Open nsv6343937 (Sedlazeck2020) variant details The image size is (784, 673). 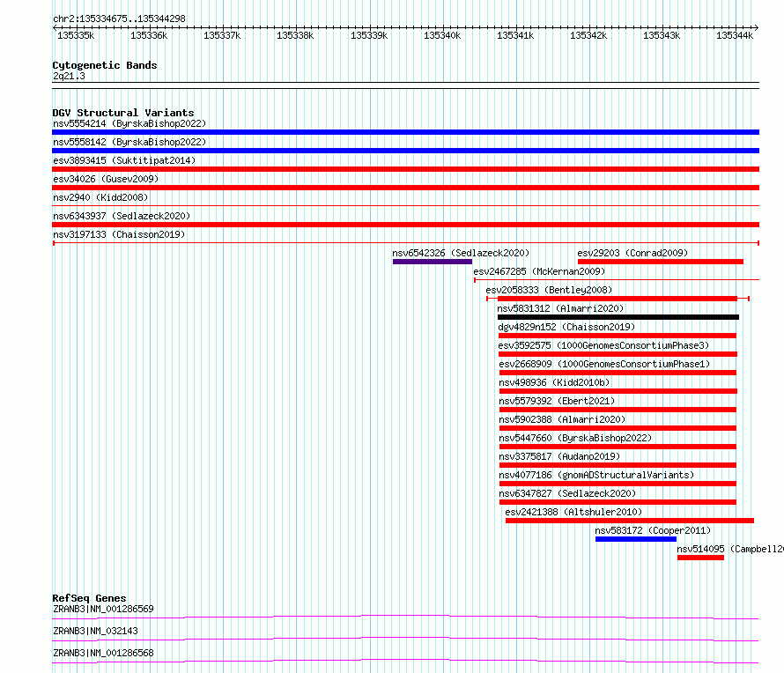pos(122,216)
